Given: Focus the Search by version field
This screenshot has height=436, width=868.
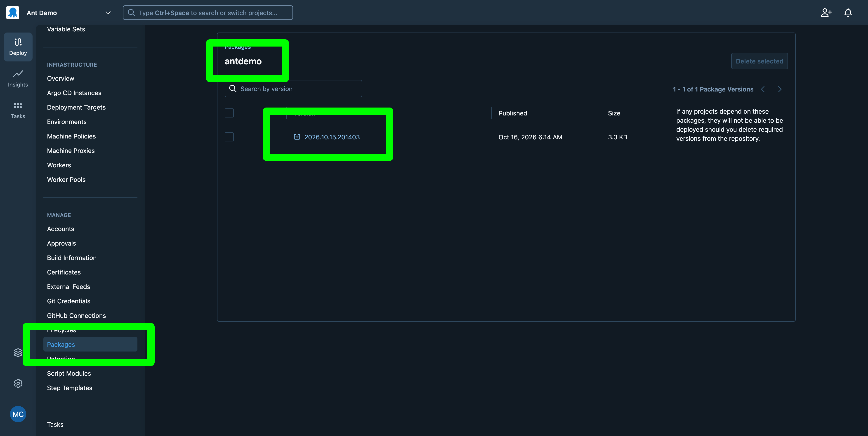Looking at the screenshot, I should tap(293, 89).
